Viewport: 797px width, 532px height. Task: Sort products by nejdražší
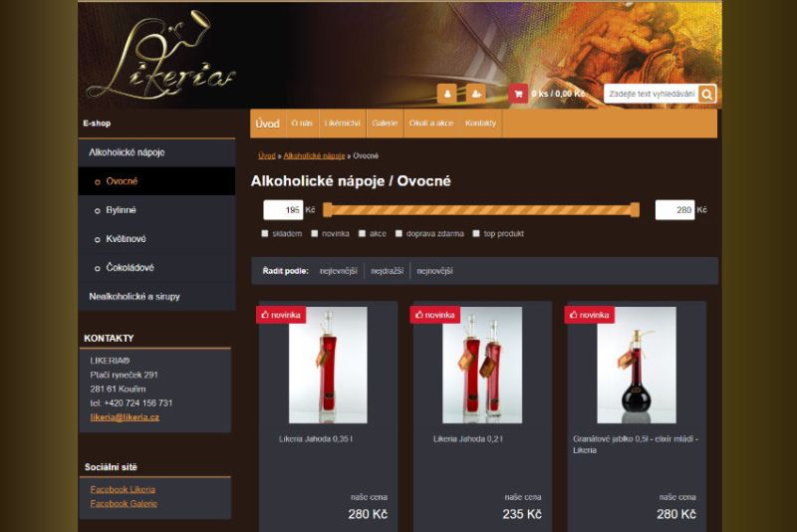[388, 271]
